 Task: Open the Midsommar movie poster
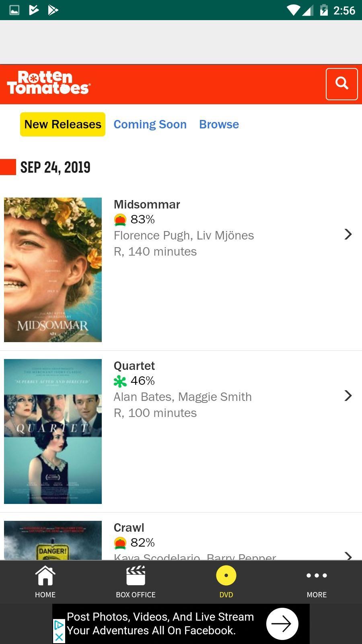[53, 270]
